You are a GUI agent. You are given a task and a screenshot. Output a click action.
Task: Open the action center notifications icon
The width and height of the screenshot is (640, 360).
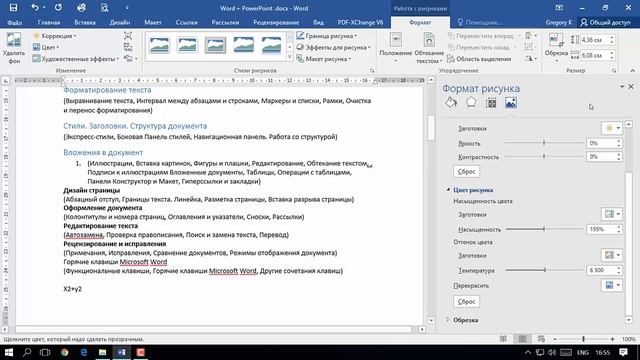coord(623,352)
